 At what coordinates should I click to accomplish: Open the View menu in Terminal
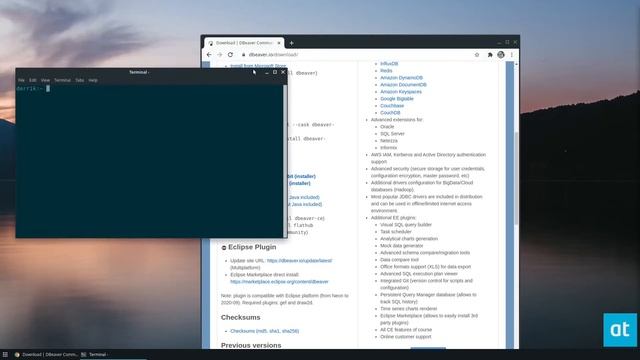(45, 80)
